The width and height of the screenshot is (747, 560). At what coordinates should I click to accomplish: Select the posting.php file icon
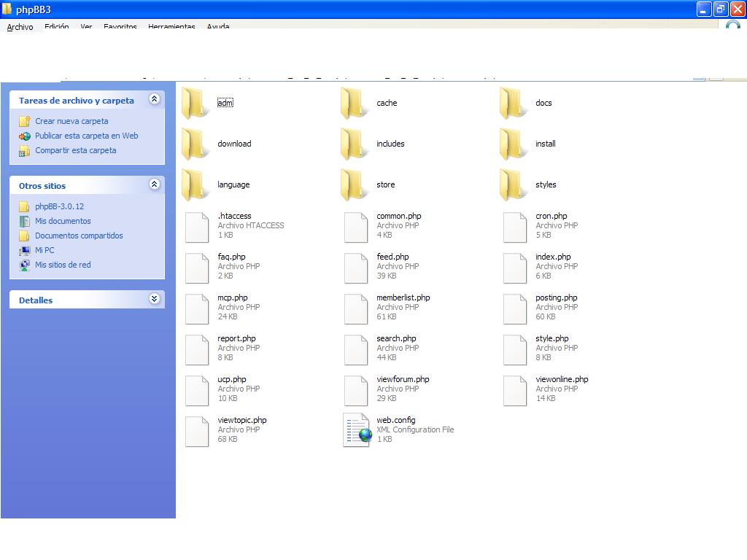(515, 309)
